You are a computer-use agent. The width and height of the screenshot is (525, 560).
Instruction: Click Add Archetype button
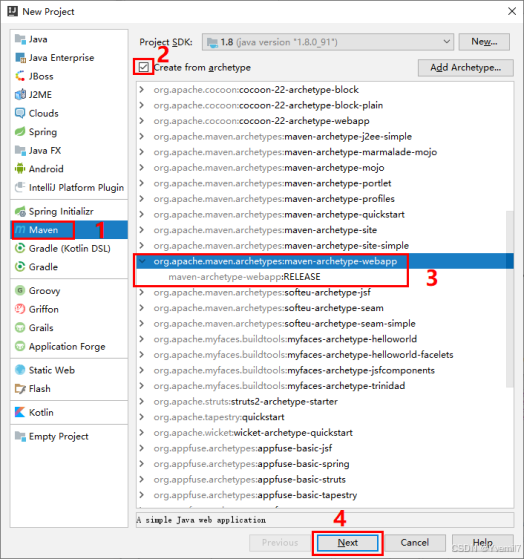[x=466, y=68]
